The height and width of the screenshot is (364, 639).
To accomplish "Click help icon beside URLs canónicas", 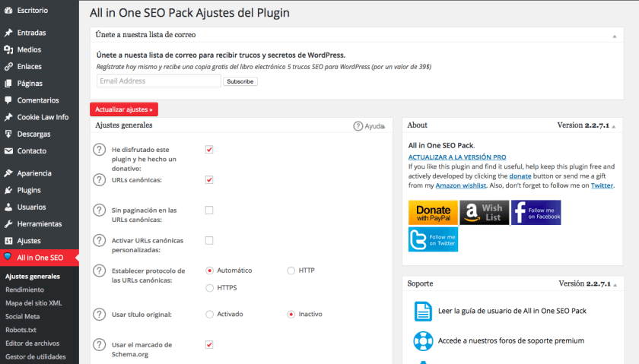I will pyautogui.click(x=99, y=179).
